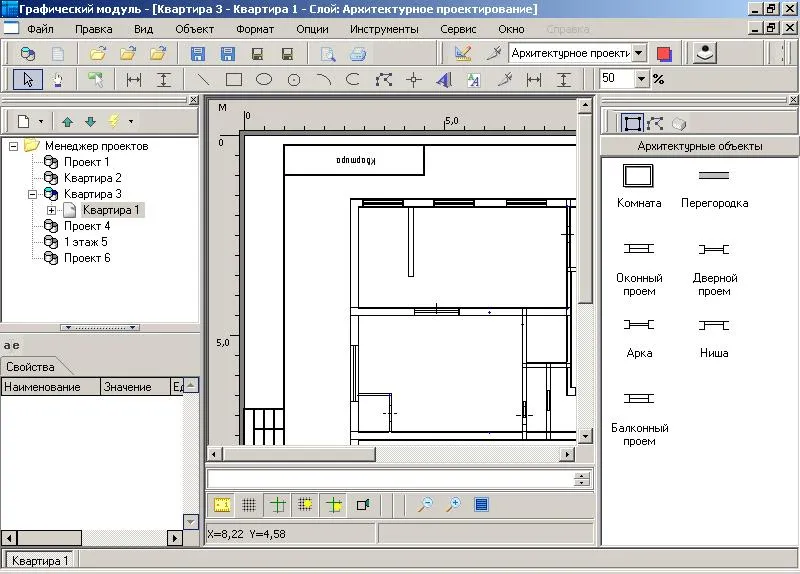Click the canvas horizontal scrollbar thumb

point(299,454)
